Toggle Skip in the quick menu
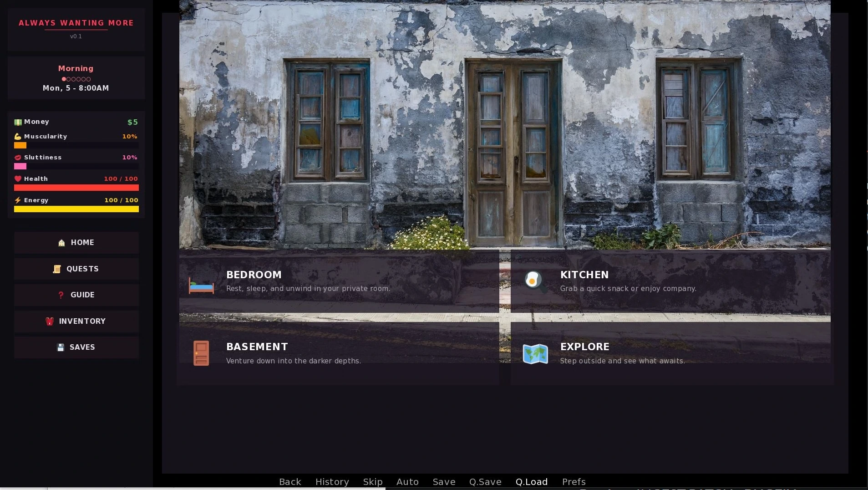Viewport: 868px width, 490px height. (x=373, y=482)
